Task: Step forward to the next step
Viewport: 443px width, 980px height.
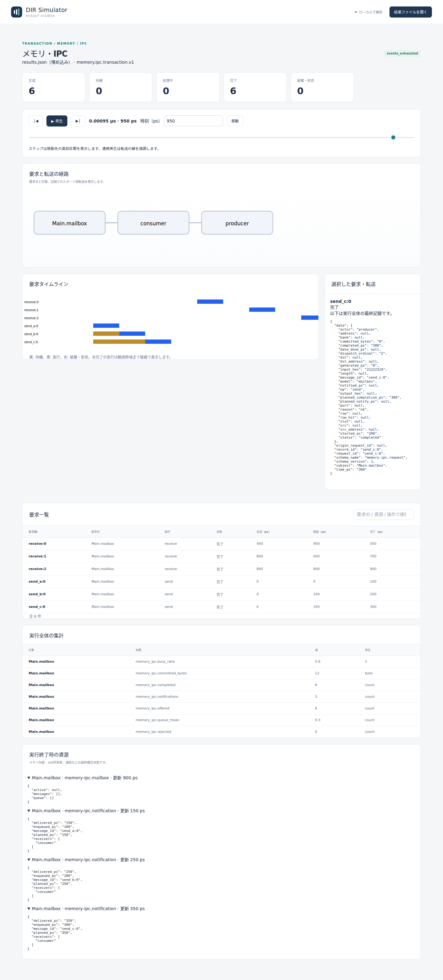Action: (78, 121)
